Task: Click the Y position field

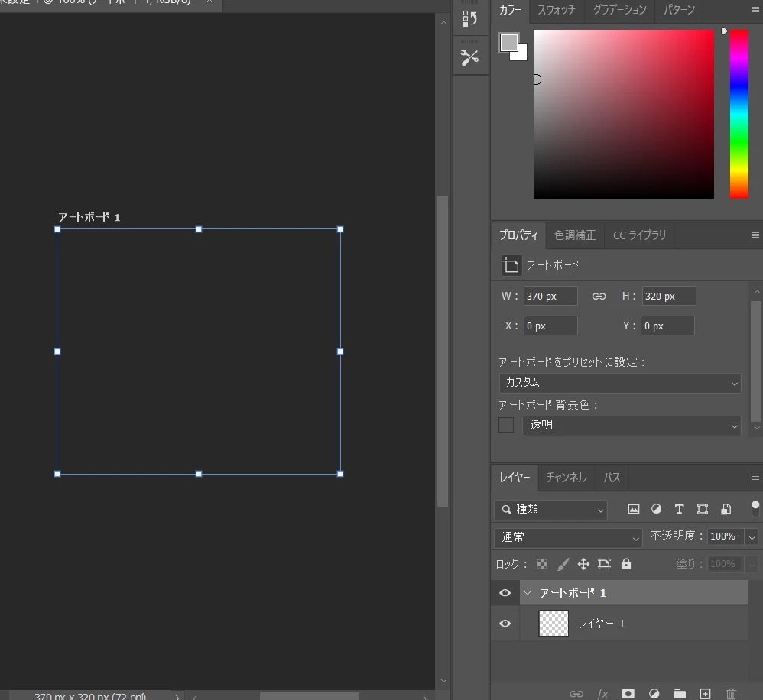Action: click(x=667, y=326)
